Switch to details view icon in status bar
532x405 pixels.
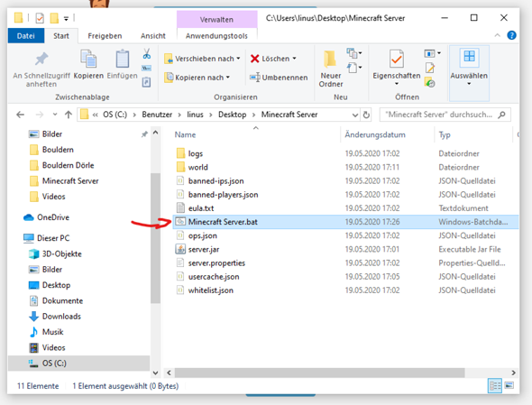click(x=495, y=386)
